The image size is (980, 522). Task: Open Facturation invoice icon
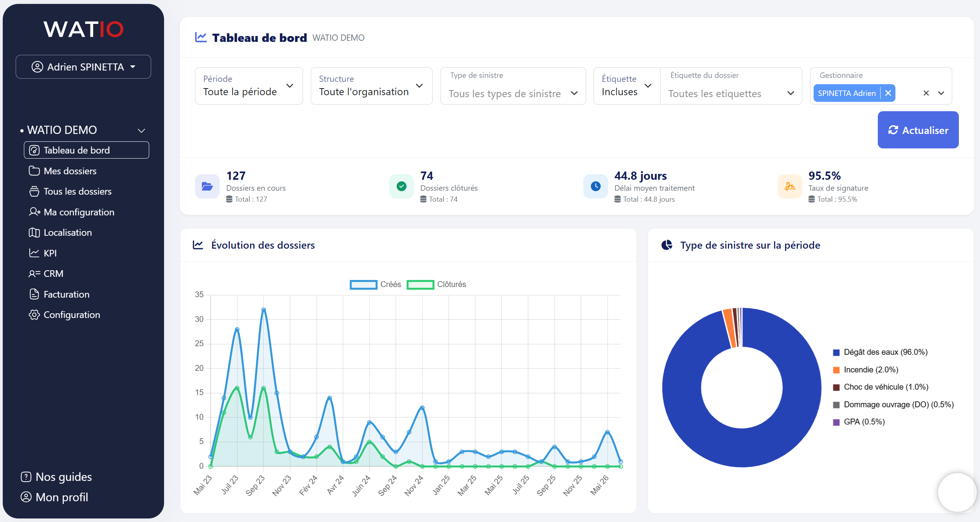(x=34, y=294)
